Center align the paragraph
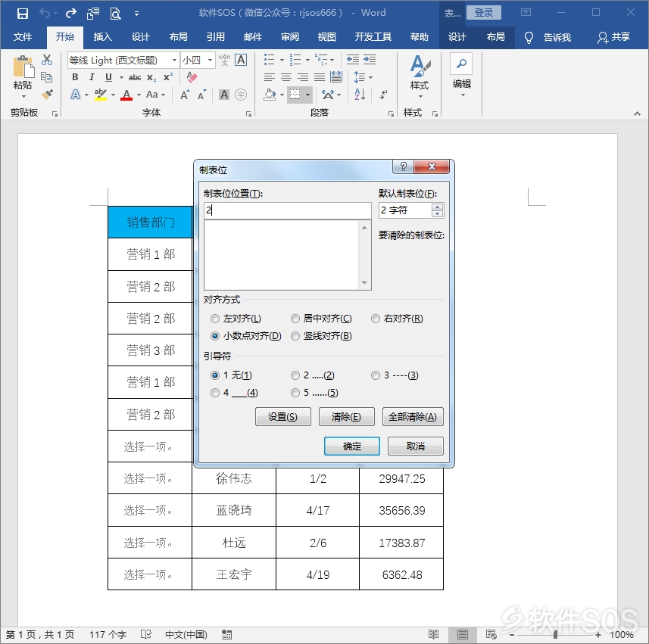The height and width of the screenshot is (644, 649). point(286,77)
